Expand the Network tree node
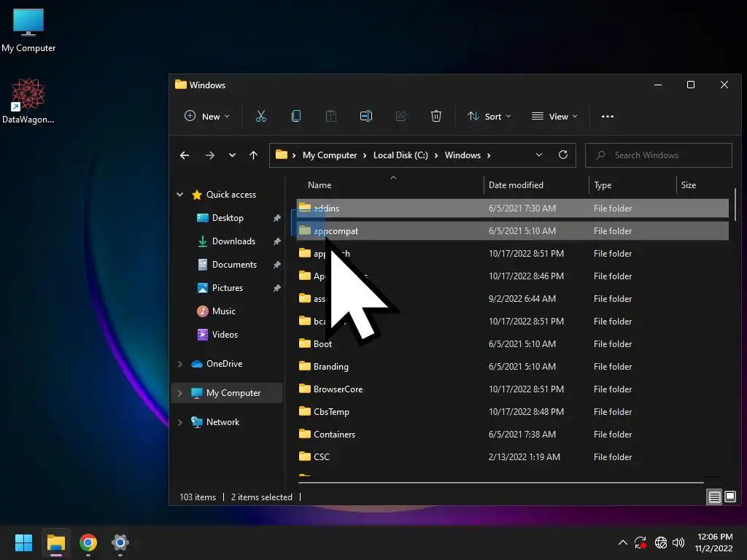Image resolution: width=747 pixels, height=560 pixels. 179,422
